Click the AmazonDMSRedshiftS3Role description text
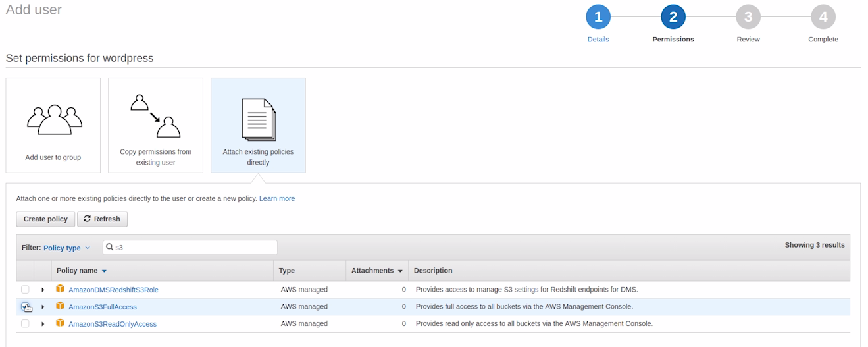The width and height of the screenshot is (868, 347). point(526,290)
